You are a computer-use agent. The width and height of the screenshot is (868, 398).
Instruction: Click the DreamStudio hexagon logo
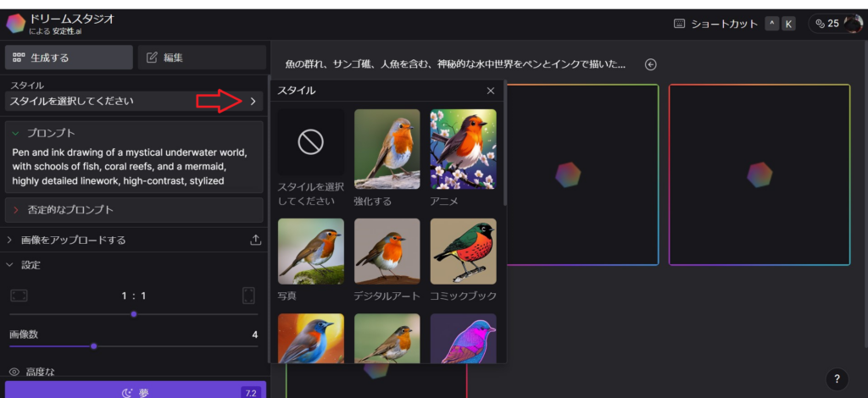point(16,23)
